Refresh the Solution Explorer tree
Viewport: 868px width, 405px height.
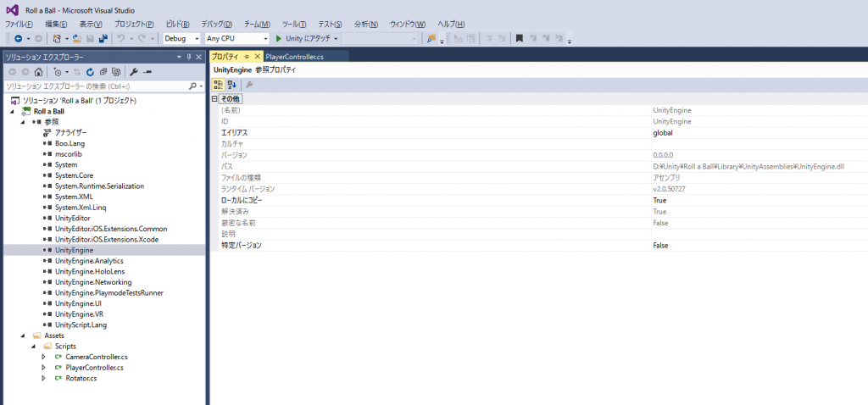click(x=90, y=72)
